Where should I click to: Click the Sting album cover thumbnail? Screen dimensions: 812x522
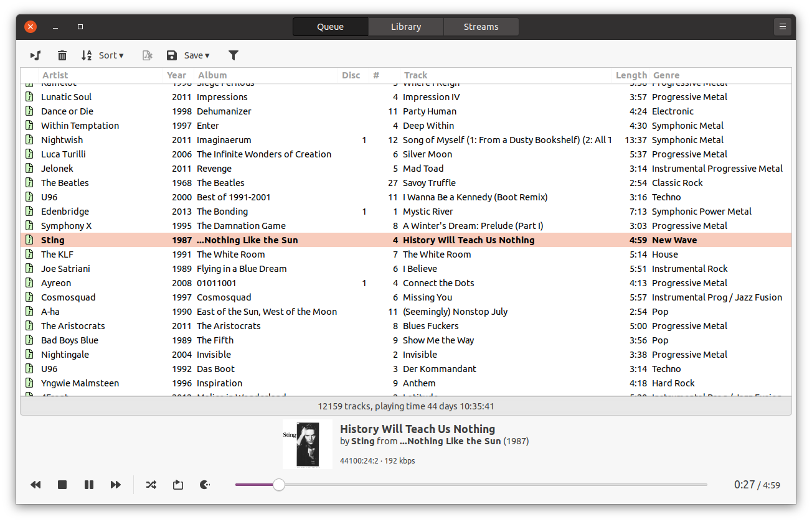[x=308, y=444]
